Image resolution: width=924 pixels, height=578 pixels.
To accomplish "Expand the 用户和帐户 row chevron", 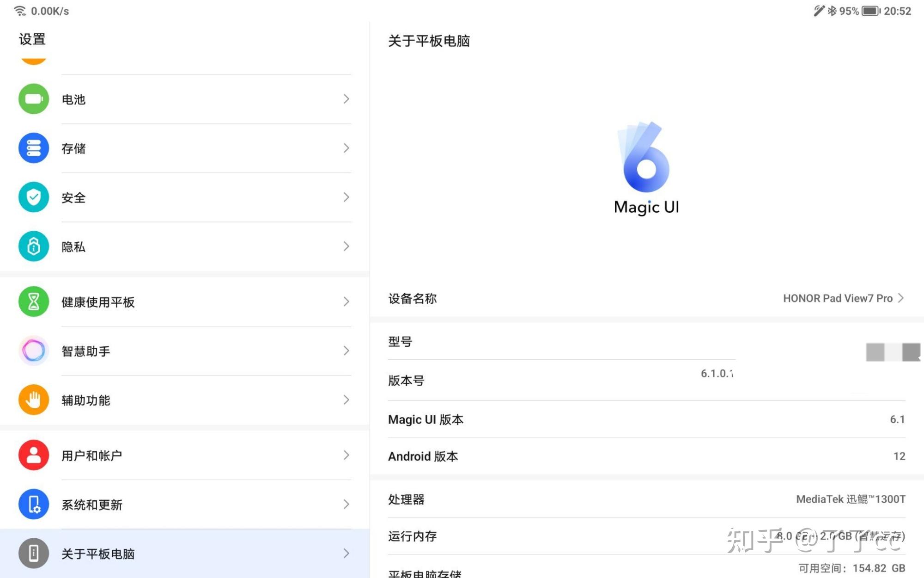I will [x=346, y=455].
